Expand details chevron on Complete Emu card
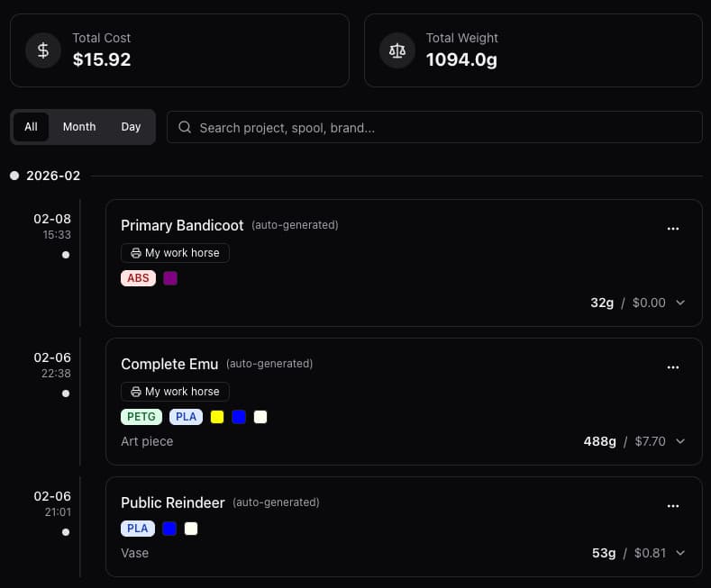Viewport: 711px width, 588px height. tap(680, 441)
